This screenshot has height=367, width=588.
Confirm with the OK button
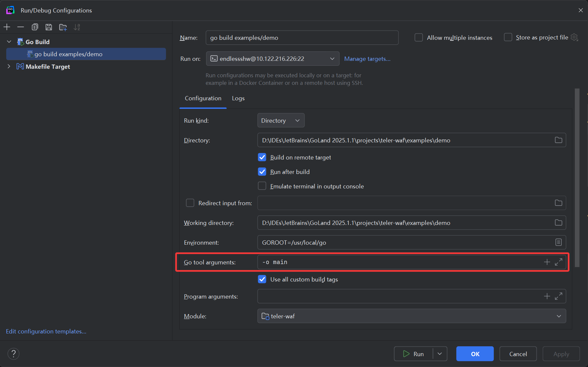475,354
